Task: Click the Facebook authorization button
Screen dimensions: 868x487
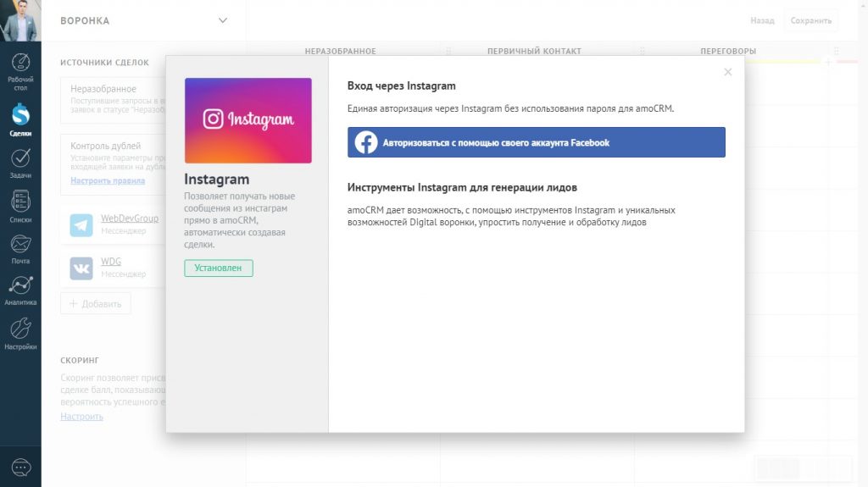Action: [x=536, y=142]
